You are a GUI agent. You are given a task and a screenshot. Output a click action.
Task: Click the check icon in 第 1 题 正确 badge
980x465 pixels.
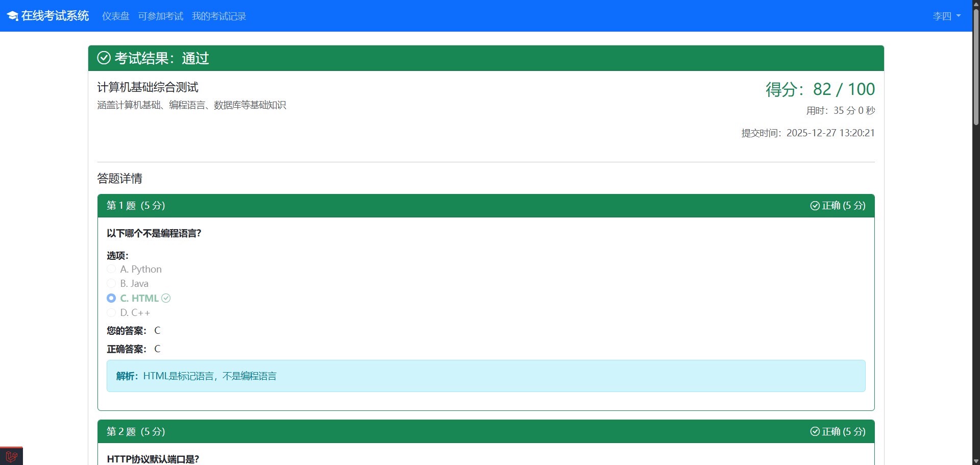pos(815,206)
